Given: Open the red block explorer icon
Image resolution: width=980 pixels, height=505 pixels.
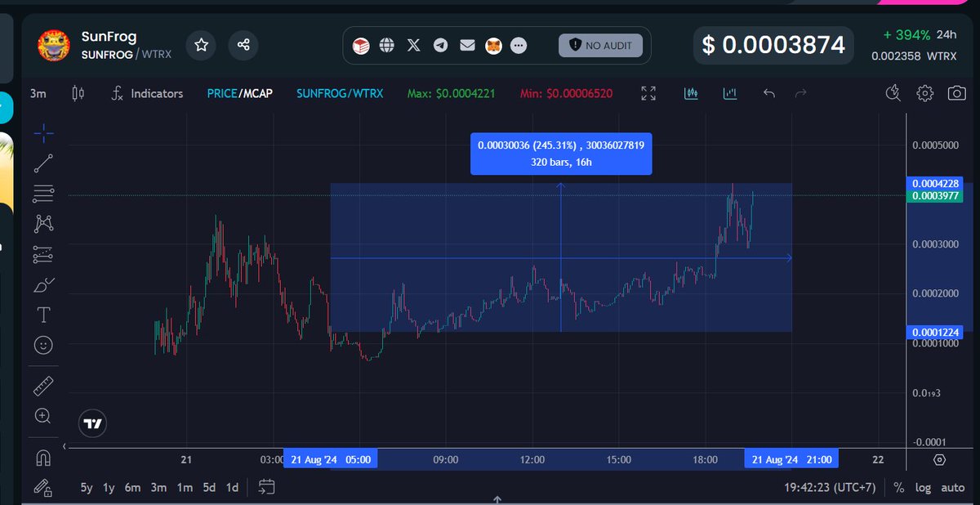Looking at the screenshot, I should point(360,46).
